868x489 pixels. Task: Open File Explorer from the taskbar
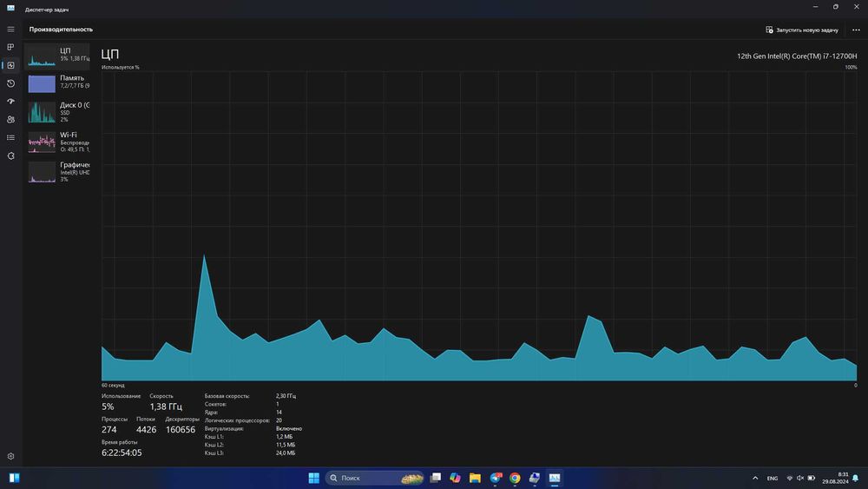click(475, 478)
